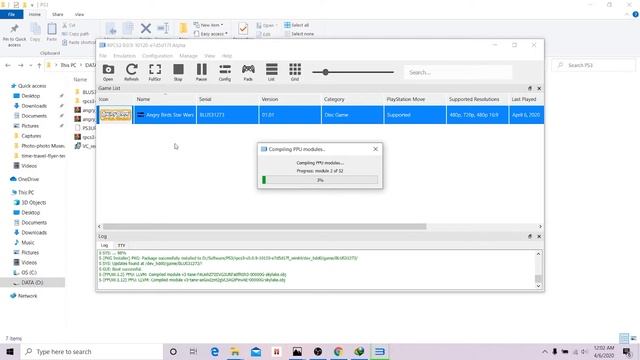Open Explorer Help question mark icon

636,14
